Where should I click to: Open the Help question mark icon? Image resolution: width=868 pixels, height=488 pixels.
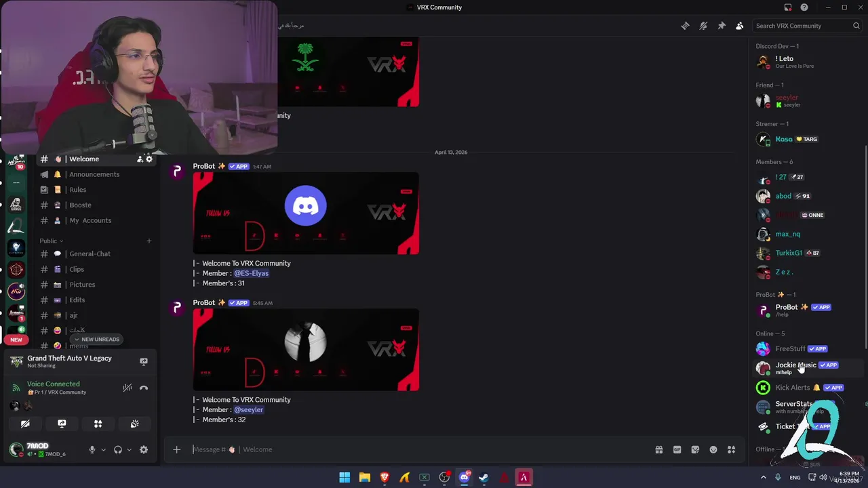click(x=804, y=7)
